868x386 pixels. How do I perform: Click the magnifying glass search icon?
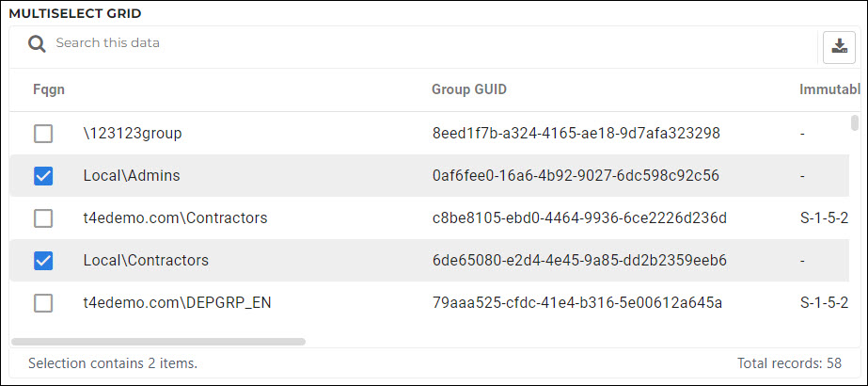(37, 43)
